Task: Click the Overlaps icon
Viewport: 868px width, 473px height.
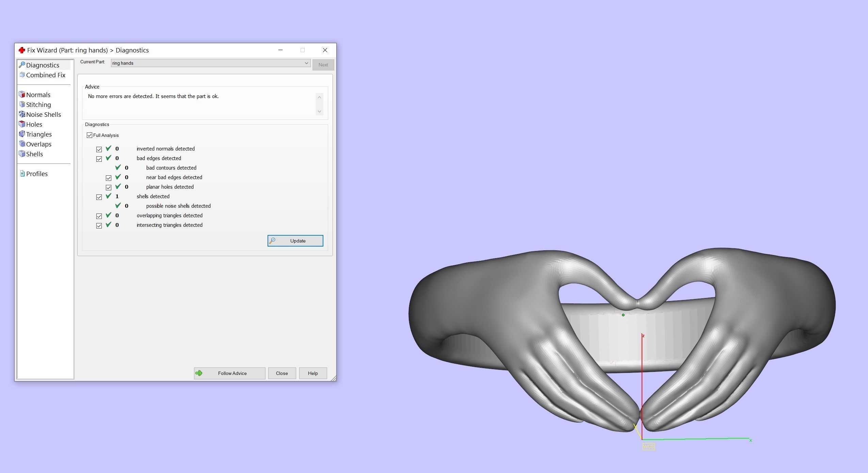Action: coord(22,144)
